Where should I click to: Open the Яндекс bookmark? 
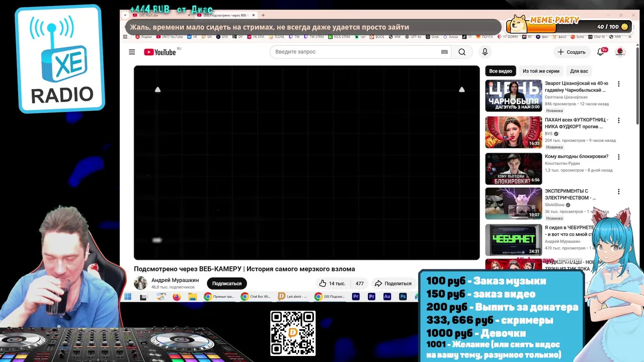144,37
